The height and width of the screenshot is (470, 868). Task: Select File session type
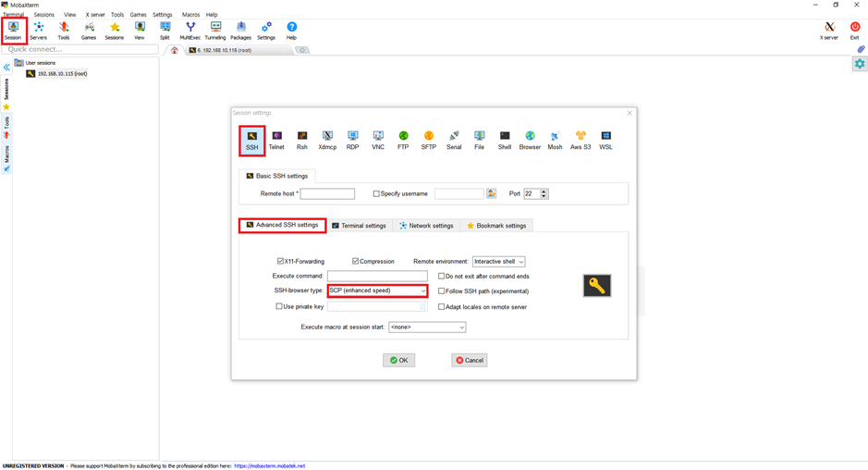[x=480, y=141]
